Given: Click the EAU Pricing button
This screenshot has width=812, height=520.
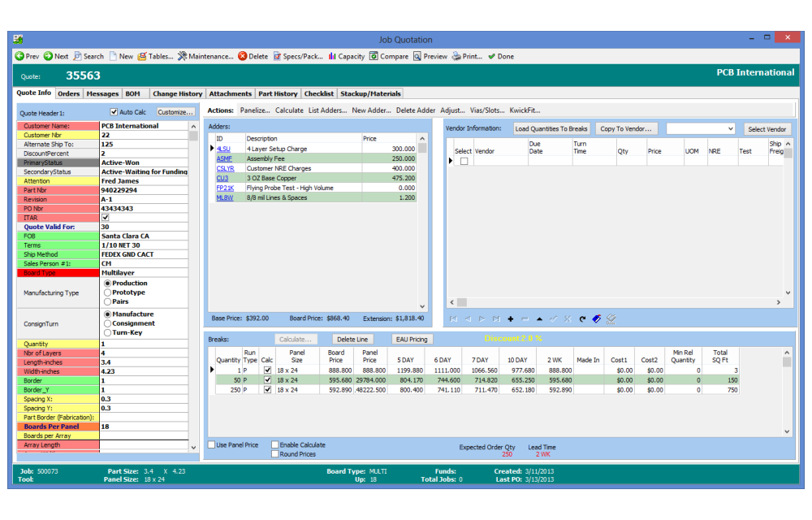Looking at the screenshot, I should 411,339.
